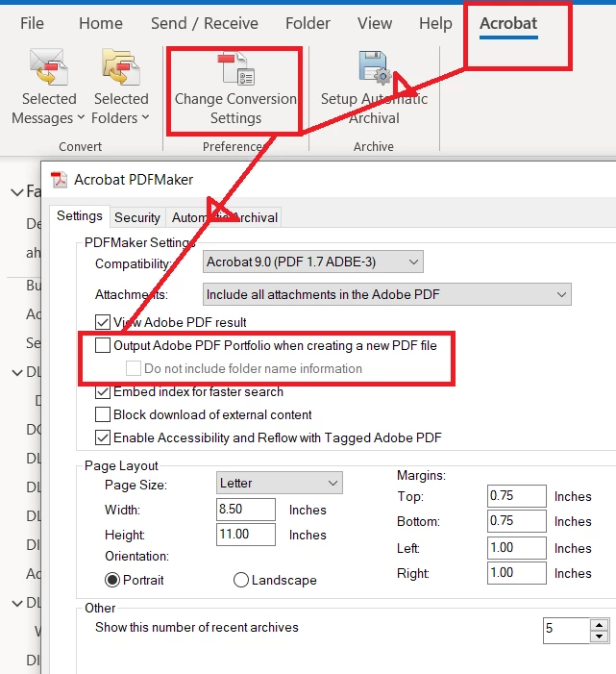This screenshot has width=616, height=674.
Task: Click the Top margin field
Action: (x=517, y=496)
